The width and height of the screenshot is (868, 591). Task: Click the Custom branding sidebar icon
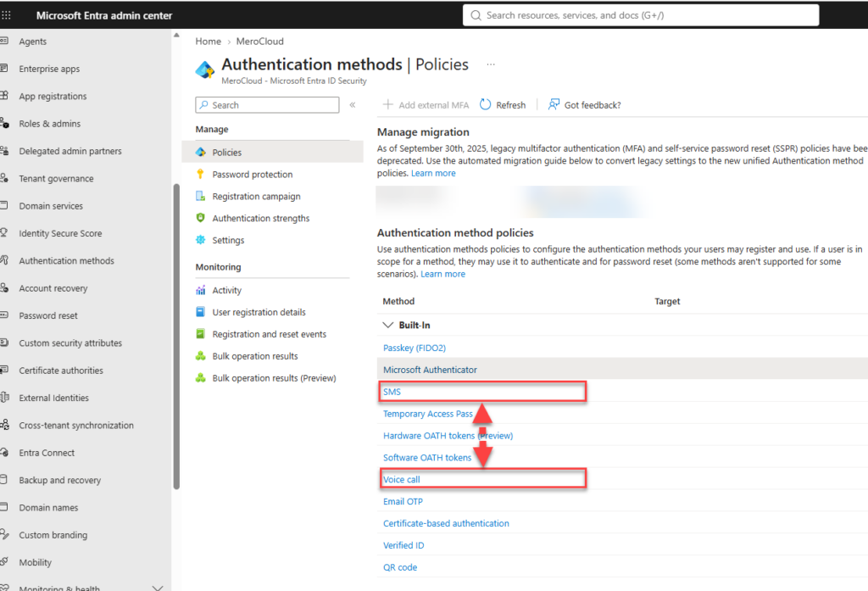click(4, 535)
